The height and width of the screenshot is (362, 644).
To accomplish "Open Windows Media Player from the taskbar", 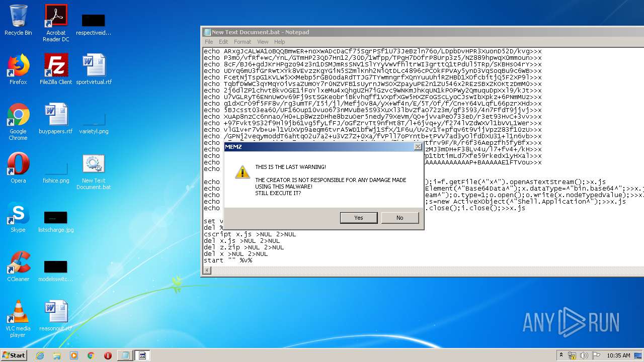I will coord(74,355).
